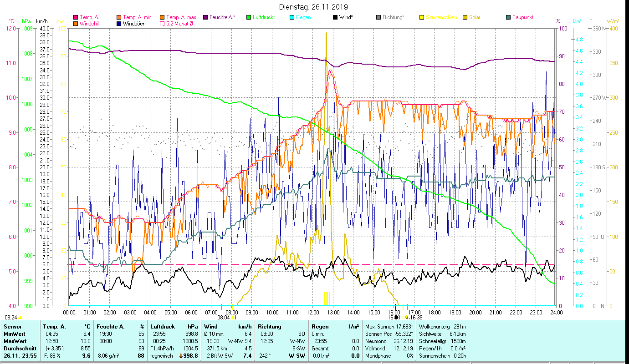Click the sunrise marker at 08:04
This screenshot has width=629, height=364.
pyautogui.click(x=232, y=318)
